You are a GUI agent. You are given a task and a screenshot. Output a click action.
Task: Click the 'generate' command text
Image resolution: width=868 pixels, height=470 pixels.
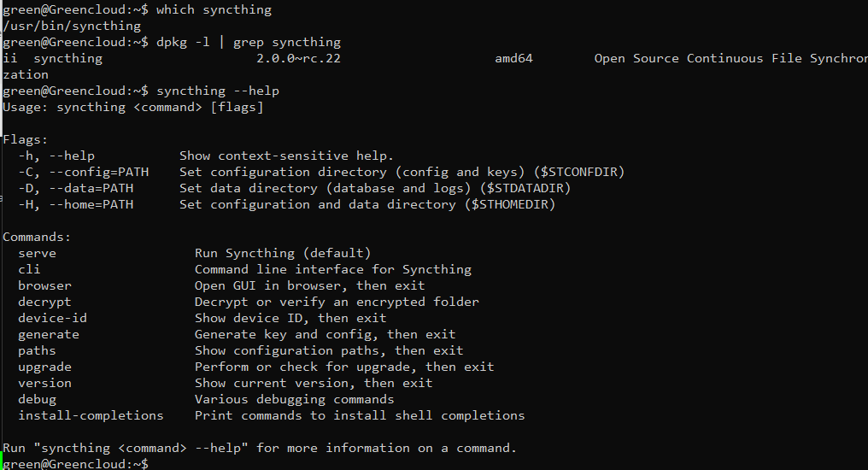click(49, 334)
